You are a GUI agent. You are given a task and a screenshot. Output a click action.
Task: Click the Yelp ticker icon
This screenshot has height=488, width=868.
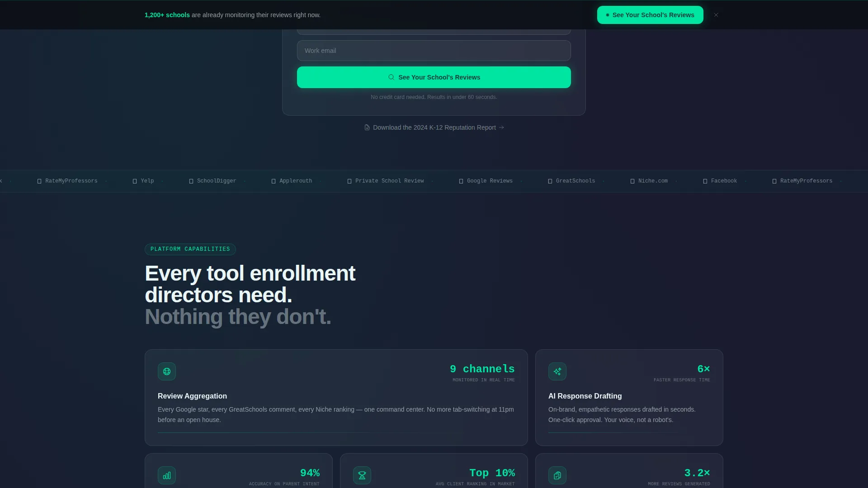pos(135,181)
